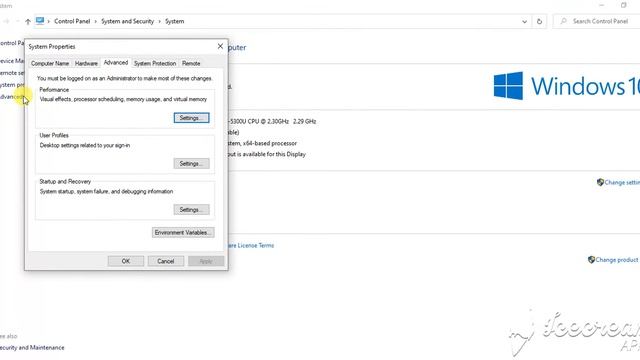Screen dimensions: 640x360
Task: Click shield icon beside Change product key
Action: click(591, 260)
